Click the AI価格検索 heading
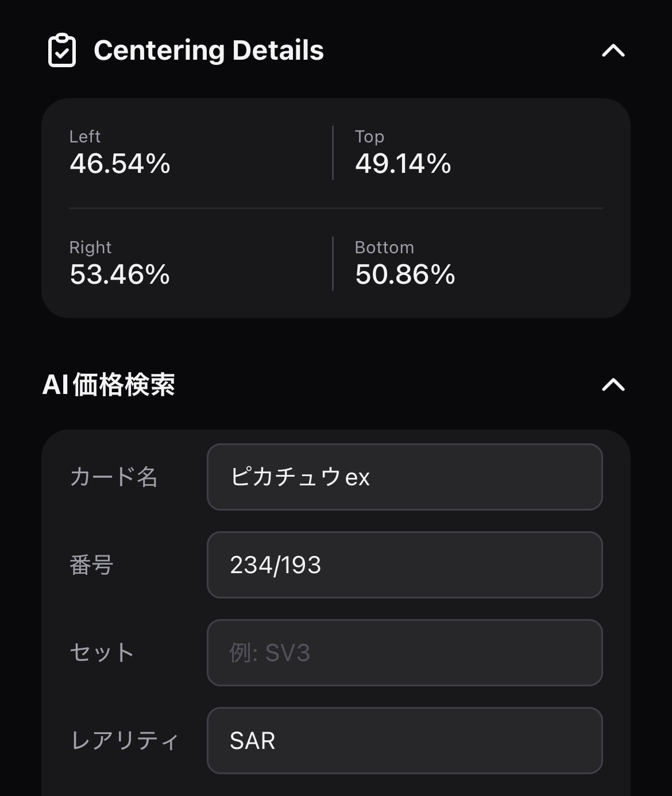Screen dimensions: 672x796 coord(109,384)
